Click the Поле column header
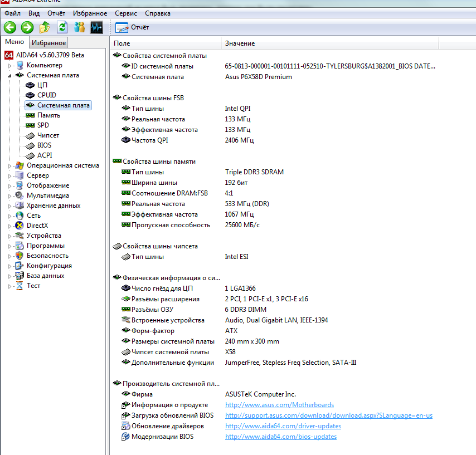This screenshot has height=455, width=476. [166, 43]
